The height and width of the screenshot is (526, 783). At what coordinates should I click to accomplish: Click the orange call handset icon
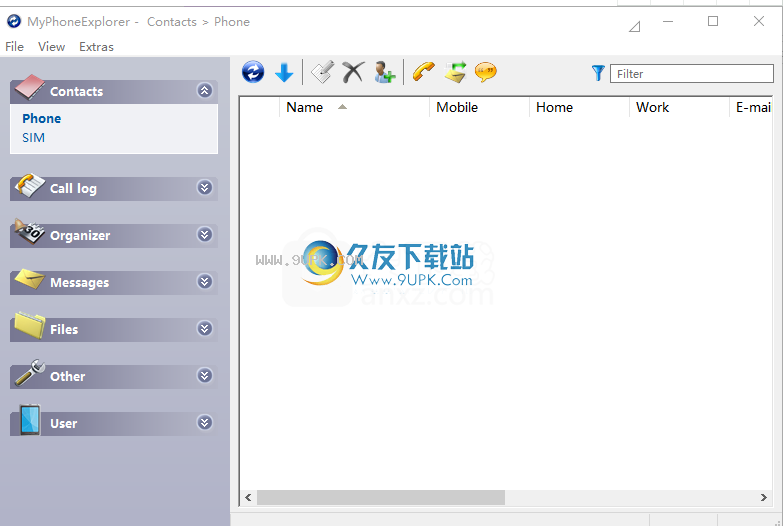tap(423, 72)
